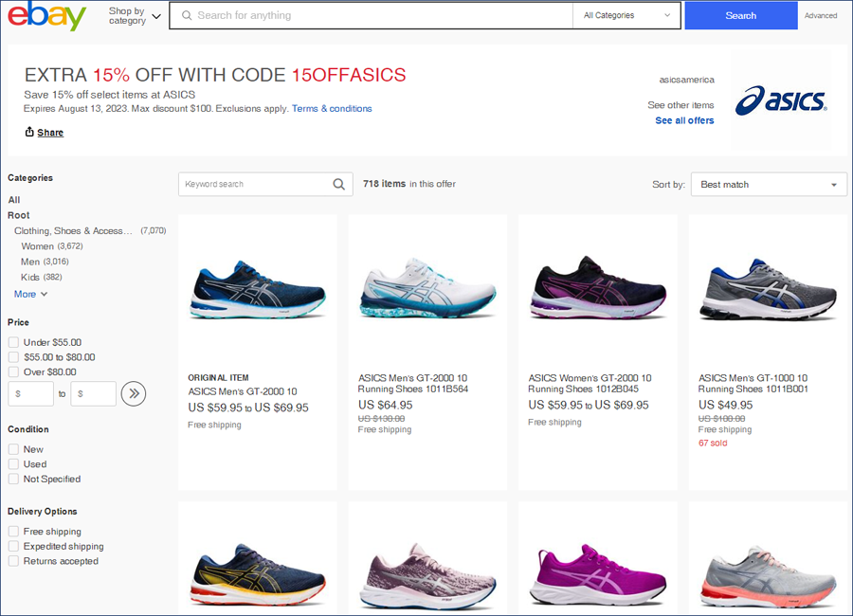This screenshot has height=616, width=853.
Task: Click the minimum price input box
Action: tap(31, 393)
